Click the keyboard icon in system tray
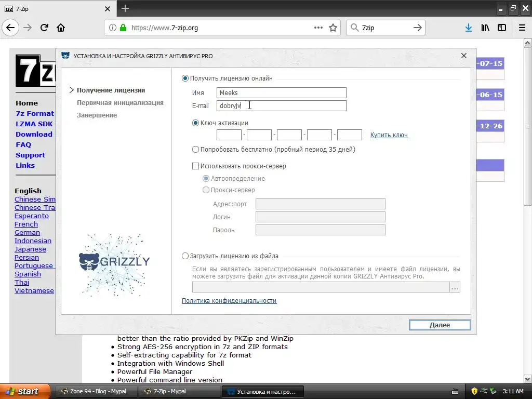This screenshot has width=532, height=399. pyautogui.click(x=455, y=392)
